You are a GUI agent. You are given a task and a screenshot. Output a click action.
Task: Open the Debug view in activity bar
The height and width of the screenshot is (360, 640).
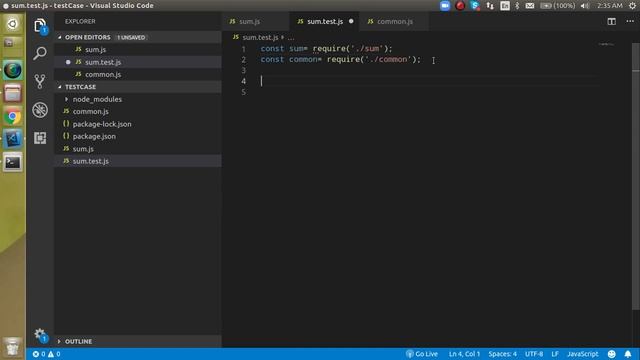click(40, 110)
